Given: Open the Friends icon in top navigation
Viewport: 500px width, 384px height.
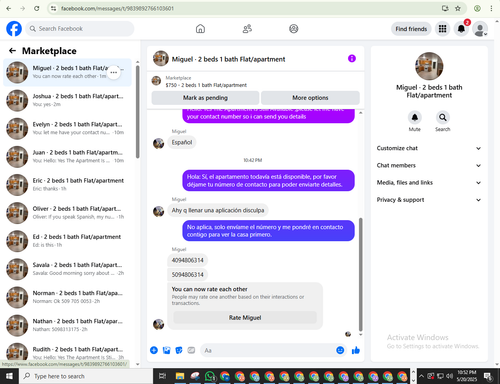Looking at the screenshot, I should coord(247,29).
